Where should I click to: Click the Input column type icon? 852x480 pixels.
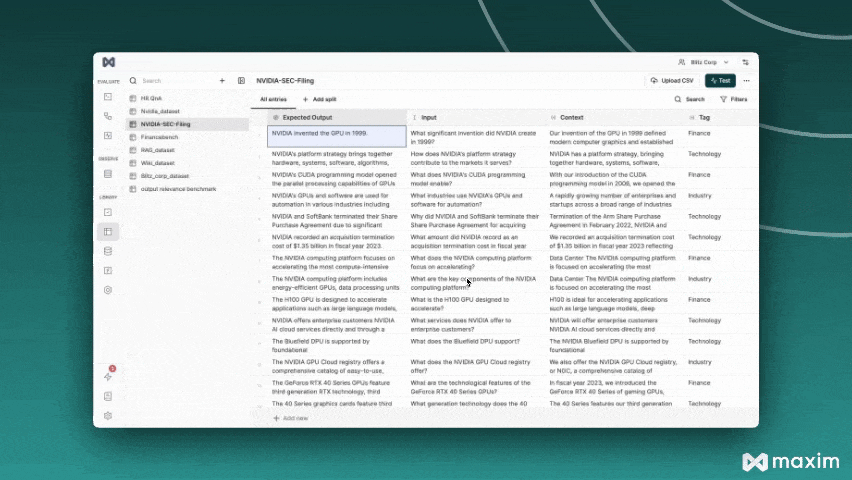(x=415, y=117)
